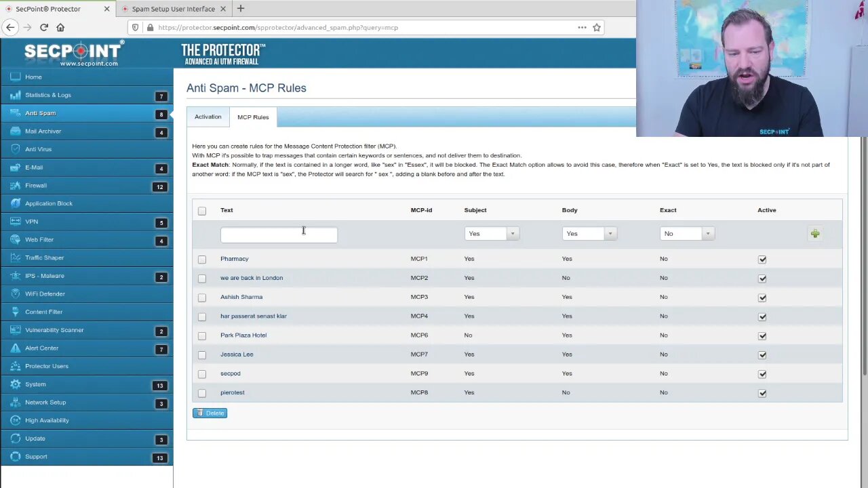Click the MCP3 id cell
Screen dimensions: 868x488
(419, 297)
